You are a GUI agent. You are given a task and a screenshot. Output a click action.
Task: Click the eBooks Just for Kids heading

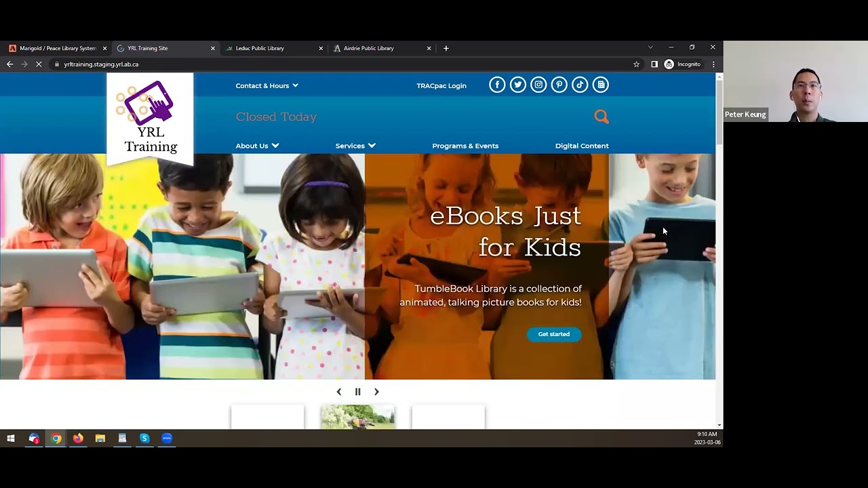(x=505, y=232)
